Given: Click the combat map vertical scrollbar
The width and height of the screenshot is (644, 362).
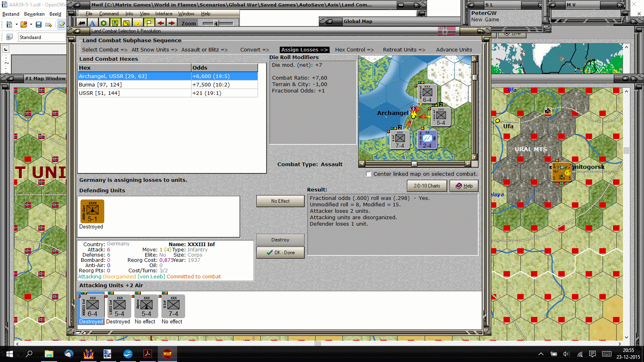Looking at the screenshot, I should click(x=475, y=108).
